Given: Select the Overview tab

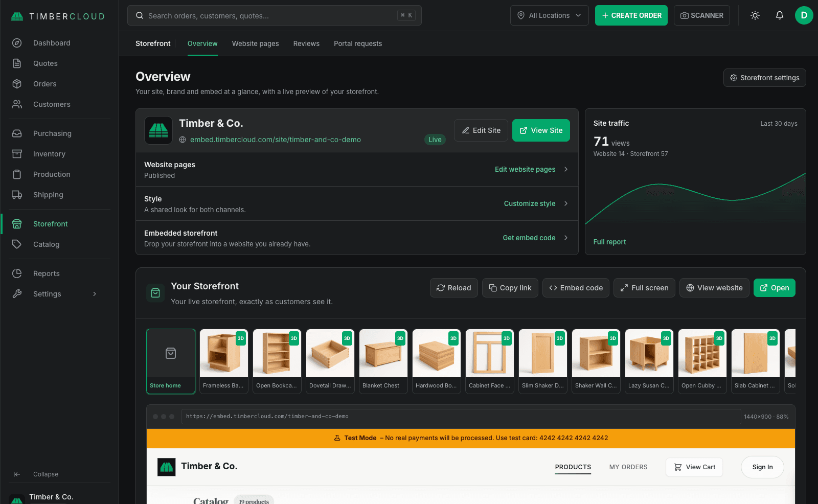Looking at the screenshot, I should (x=202, y=43).
